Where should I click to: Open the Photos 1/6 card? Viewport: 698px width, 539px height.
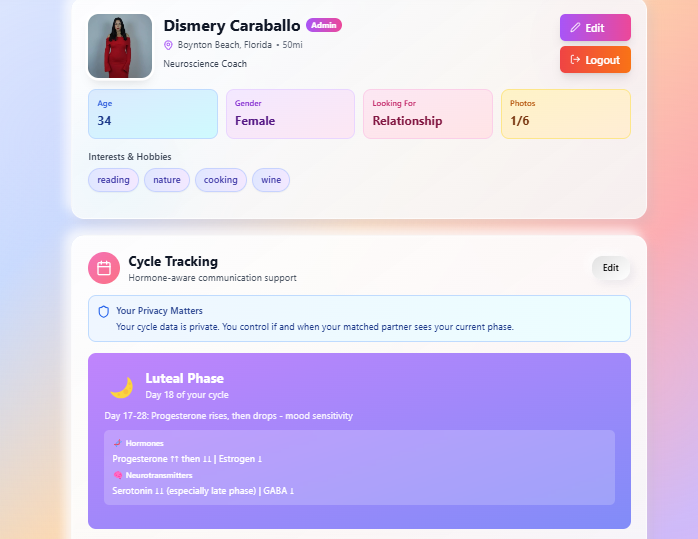(x=565, y=114)
